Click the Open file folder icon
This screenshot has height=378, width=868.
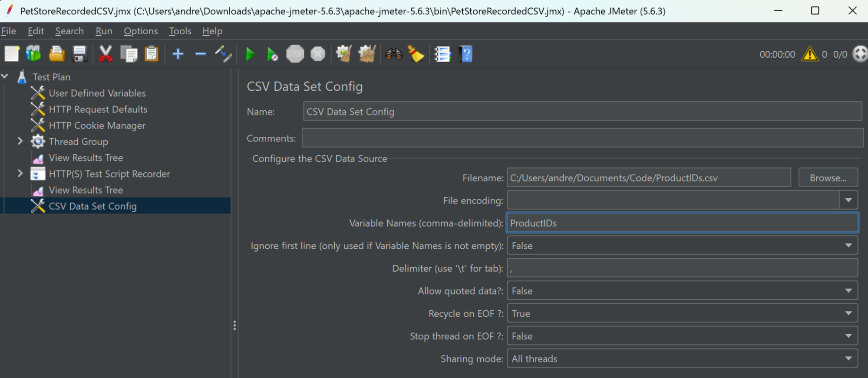[x=56, y=54]
